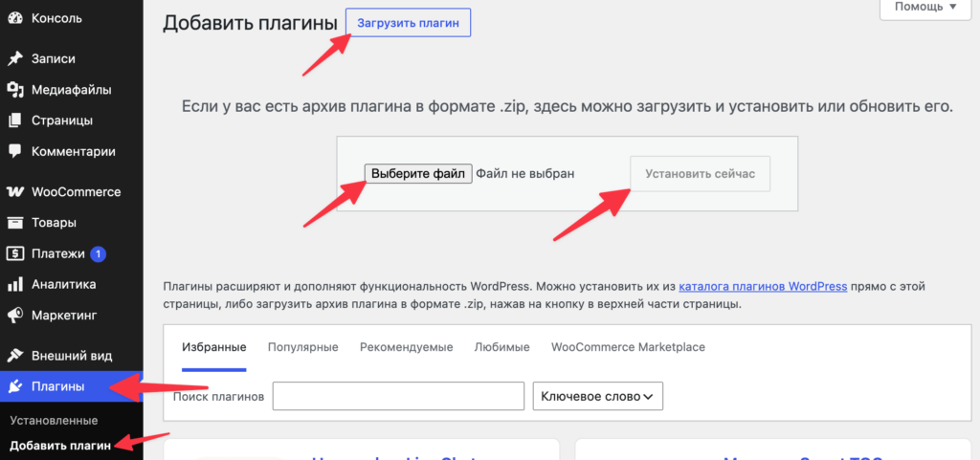Open the Внешний вид menu
This screenshot has height=460, width=980.
tap(71, 356)
